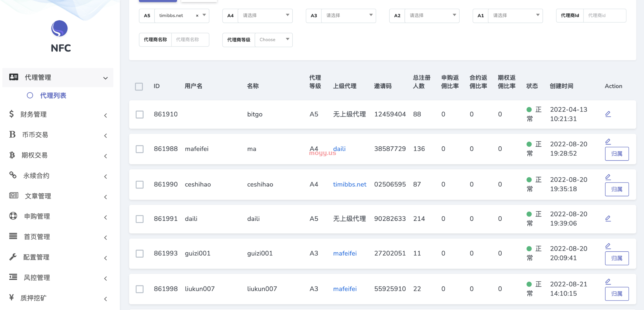Click 归属 button for liukun007 row
The image size is (644, 310).
click(x=617, y=294)
